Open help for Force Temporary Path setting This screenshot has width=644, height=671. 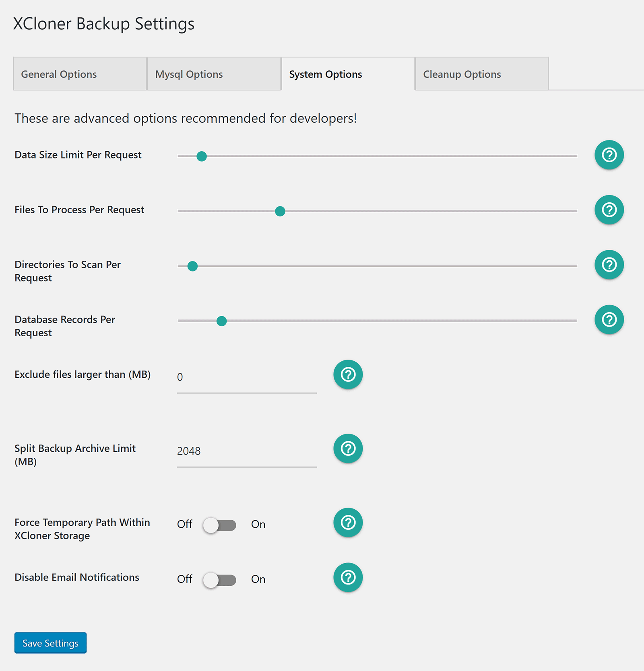(348, 523)
